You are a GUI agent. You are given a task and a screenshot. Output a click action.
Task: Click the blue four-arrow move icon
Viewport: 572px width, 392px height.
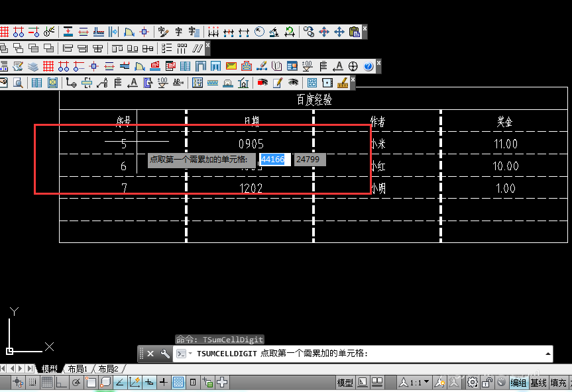339,32
